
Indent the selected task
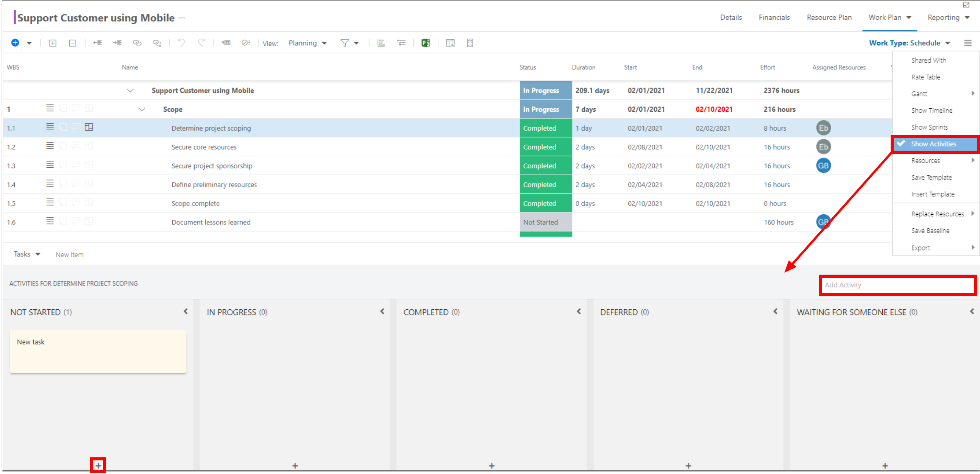click(117, 43)
